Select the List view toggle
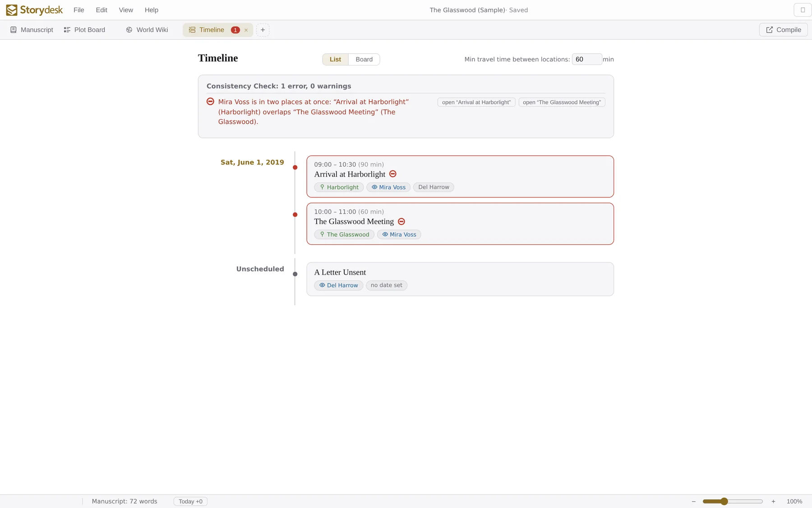 [335, 59]
